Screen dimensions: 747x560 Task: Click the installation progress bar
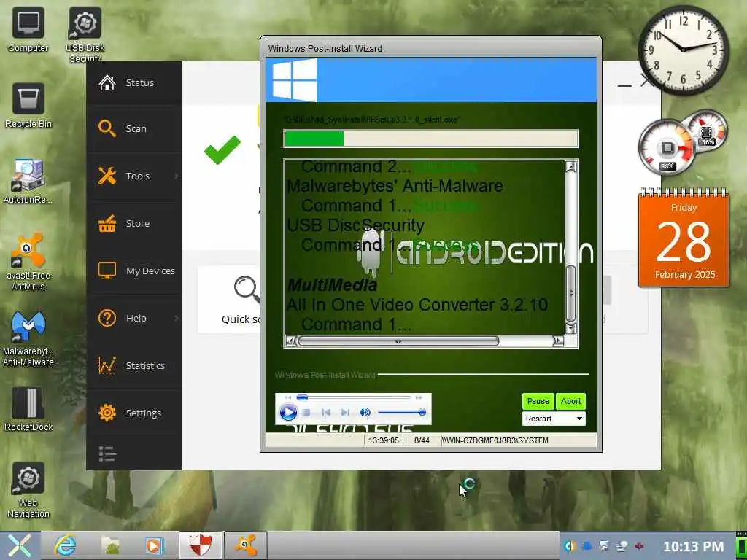[x=430, y=139]
